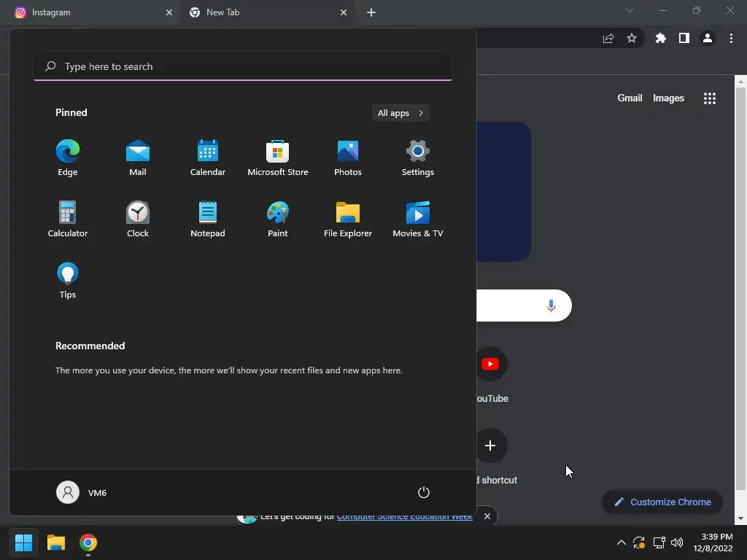
Task: Open the Edge browser from pinned apps
Action: [x=68, y=158]
